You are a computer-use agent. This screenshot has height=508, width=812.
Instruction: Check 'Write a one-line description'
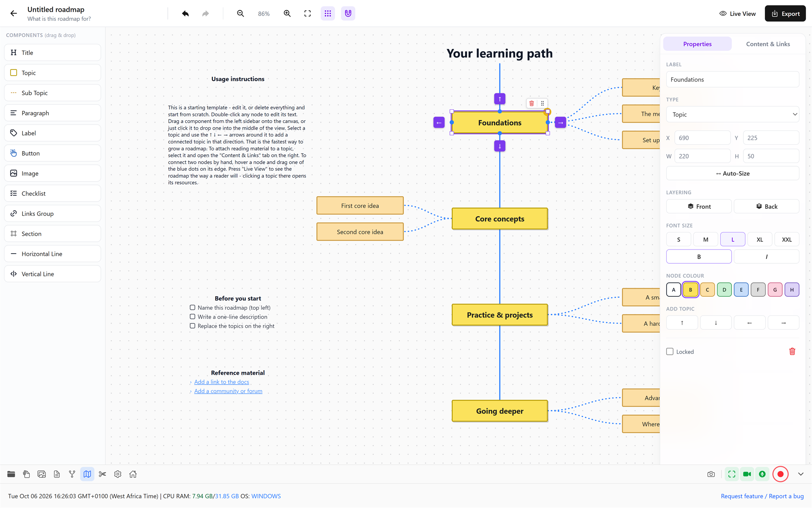(x=192, y=317)
